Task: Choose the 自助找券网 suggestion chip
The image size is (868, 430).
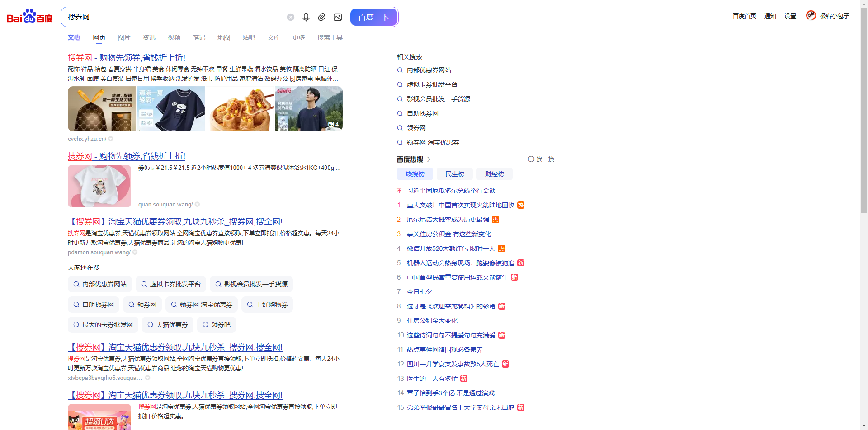Action: click(94, 304)
